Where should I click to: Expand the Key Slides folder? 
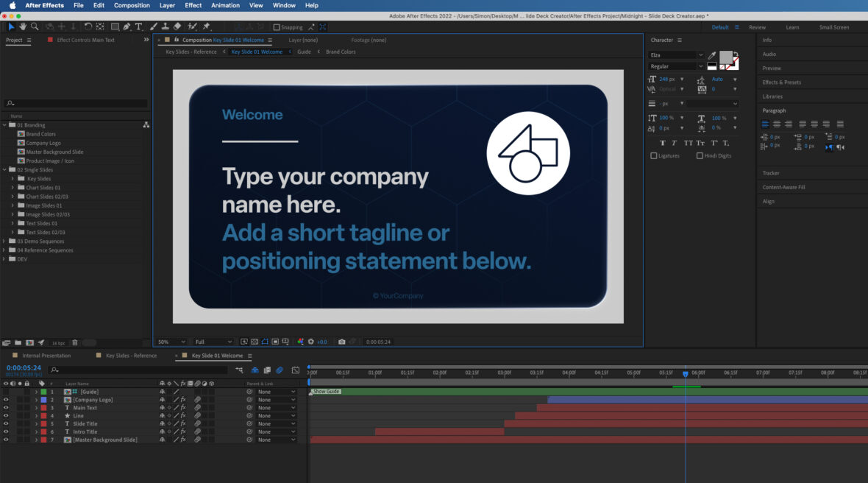coord(13,179)
